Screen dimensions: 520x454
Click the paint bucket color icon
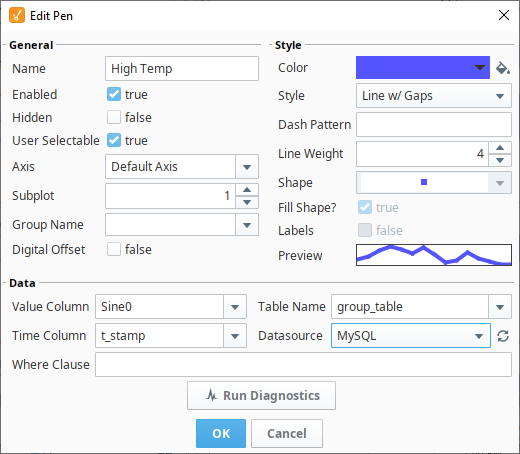click(x=503, y=68)
